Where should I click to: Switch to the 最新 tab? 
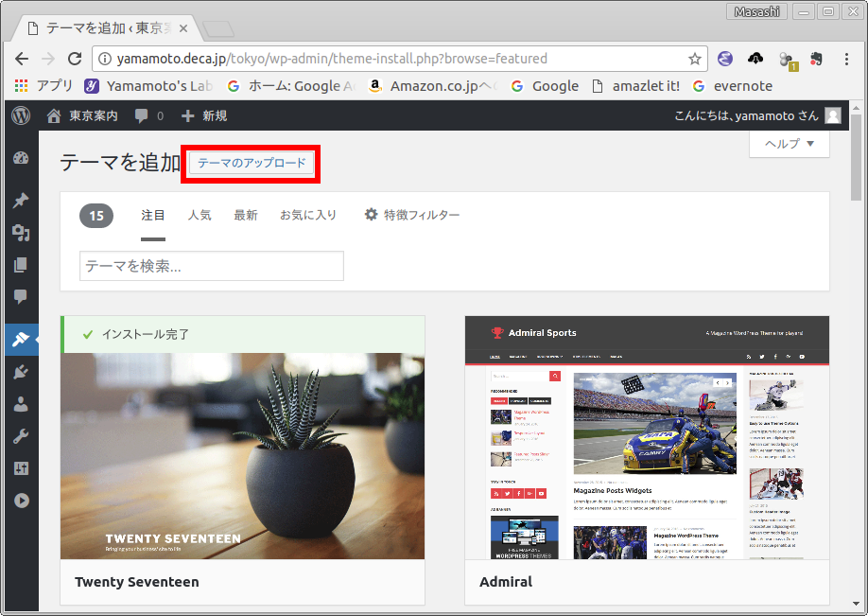(246, 215)
